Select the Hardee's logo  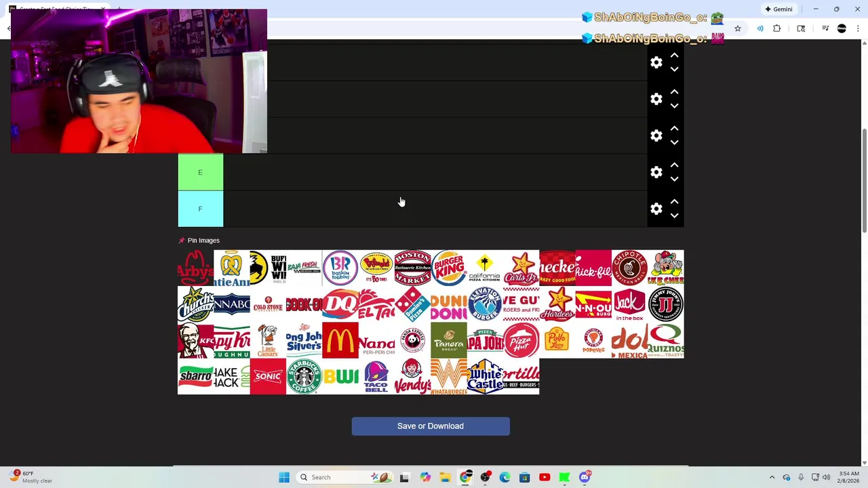[557, 304]
